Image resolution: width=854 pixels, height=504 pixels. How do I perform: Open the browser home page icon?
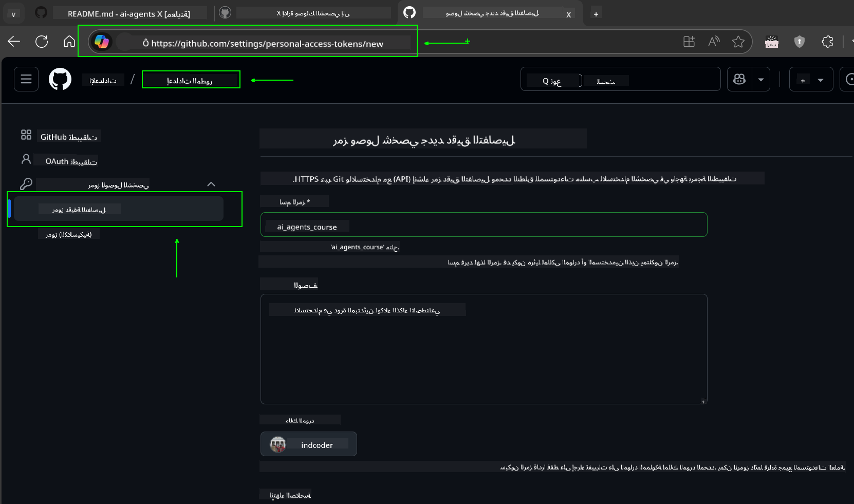coord(69,42)
